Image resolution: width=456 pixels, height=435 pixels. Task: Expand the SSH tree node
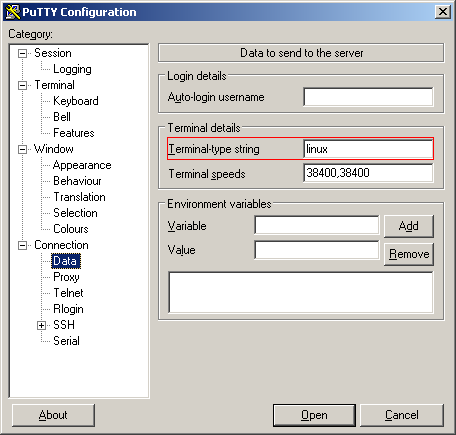[41, 325]
